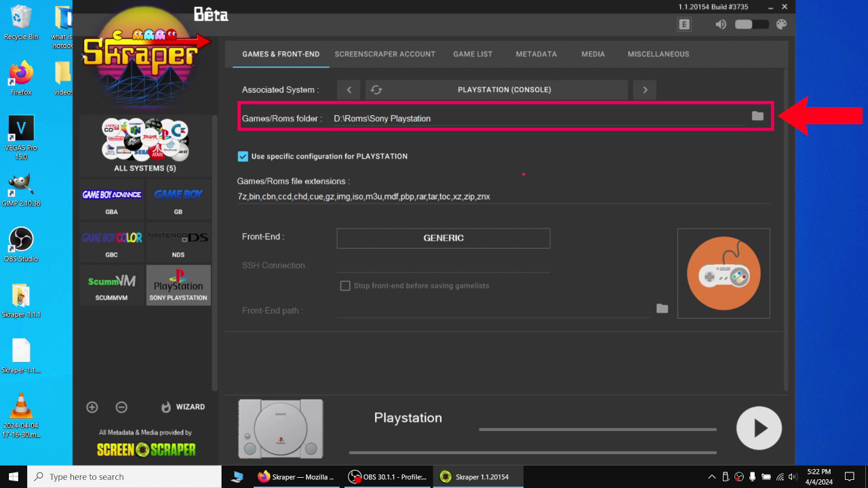The height and width of the screenshot is (488, 868).
Task: Mute audio with the speaker icon
Action: 721,24
